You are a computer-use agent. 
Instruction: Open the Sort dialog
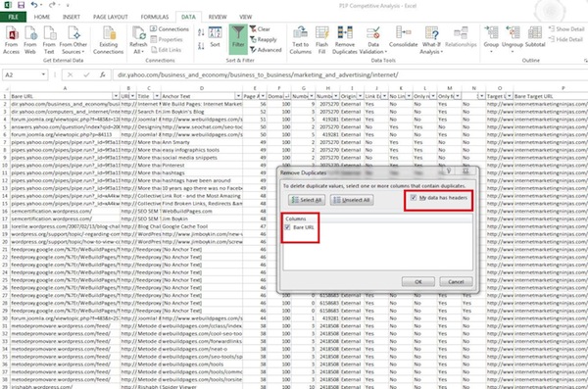tap(216, 37)
